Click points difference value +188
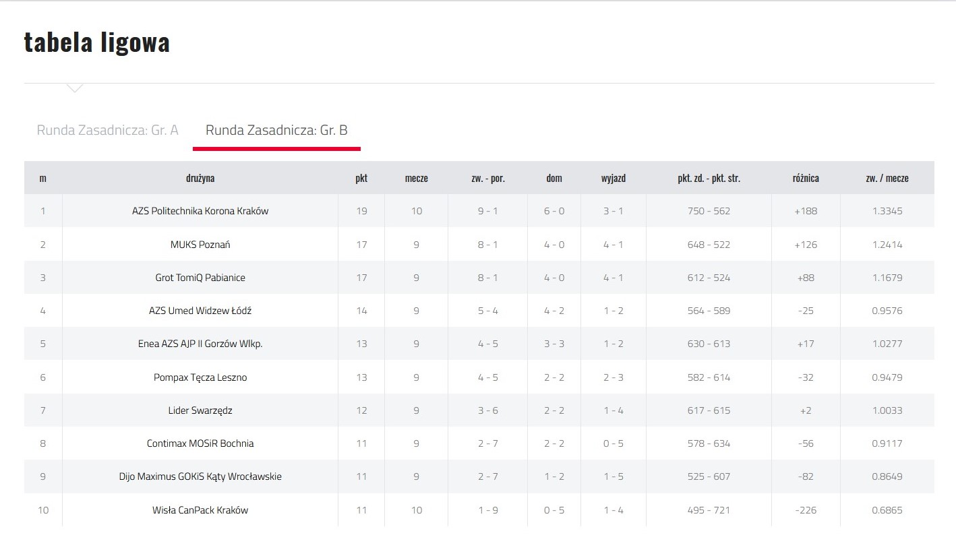This screenshot has width=956, height=560. click(x=806, y=211)
